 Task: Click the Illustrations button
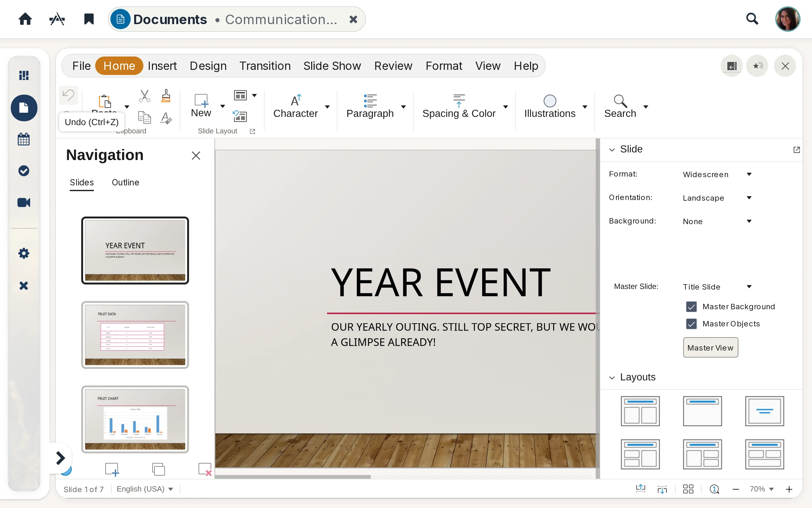pos(550,106)
